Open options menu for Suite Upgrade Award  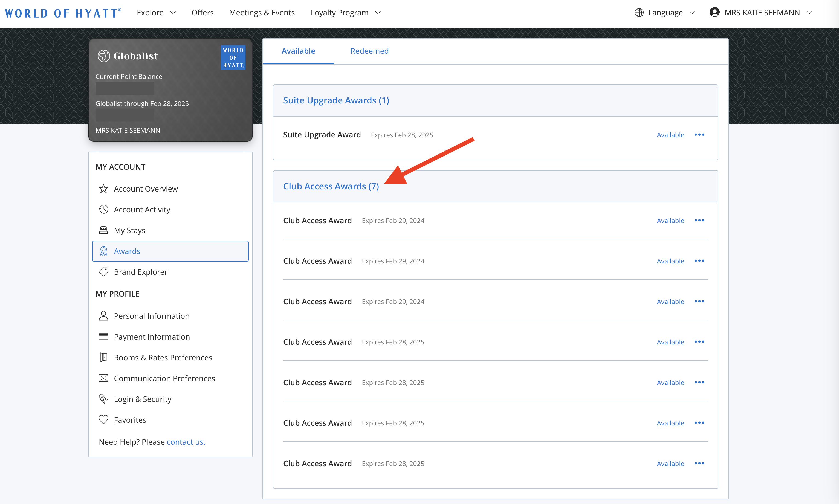pos(699,135)
